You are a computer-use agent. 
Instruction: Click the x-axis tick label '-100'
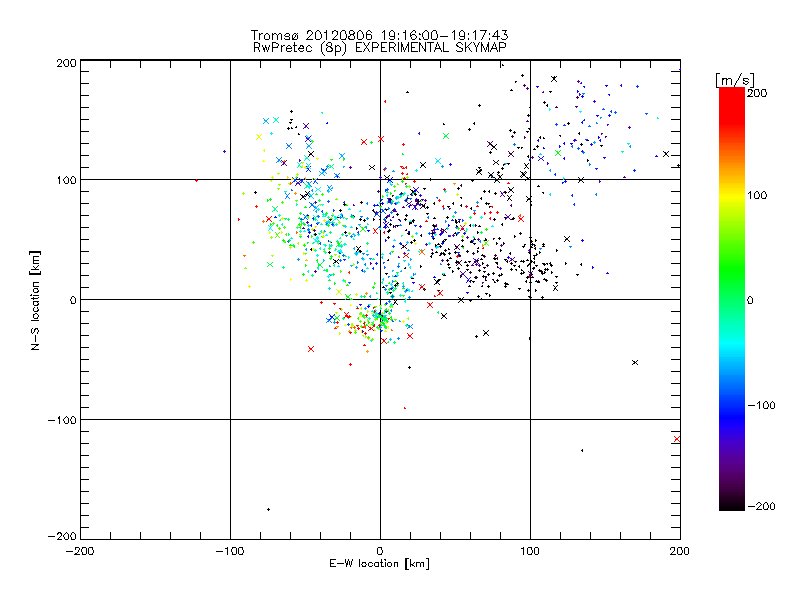tap(230, 551)
